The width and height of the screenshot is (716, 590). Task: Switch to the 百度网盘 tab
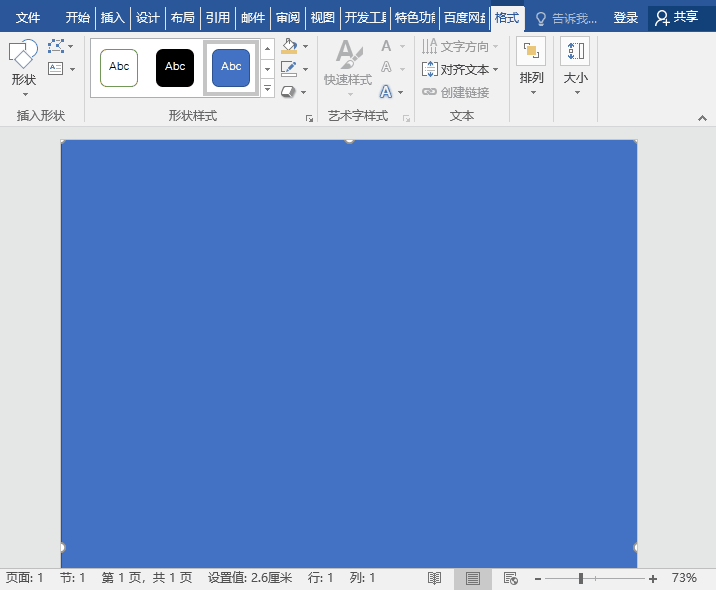(x=465, y=18)
